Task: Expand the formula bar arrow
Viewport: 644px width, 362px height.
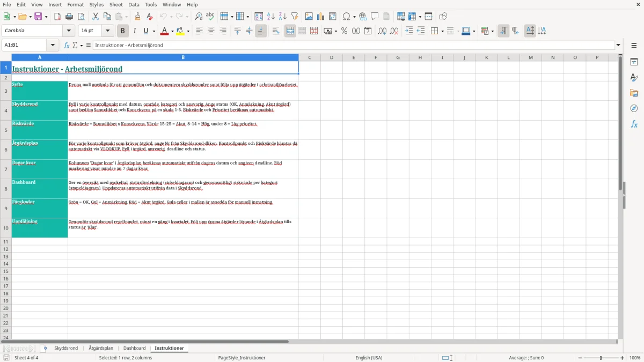Action: pyautogui.click(x=618, y=46)
